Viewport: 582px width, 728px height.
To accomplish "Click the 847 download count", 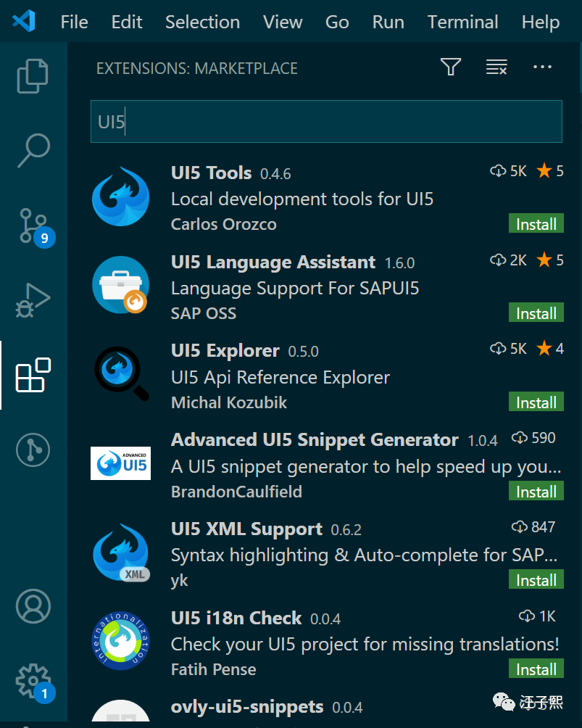I will (533, 527).
